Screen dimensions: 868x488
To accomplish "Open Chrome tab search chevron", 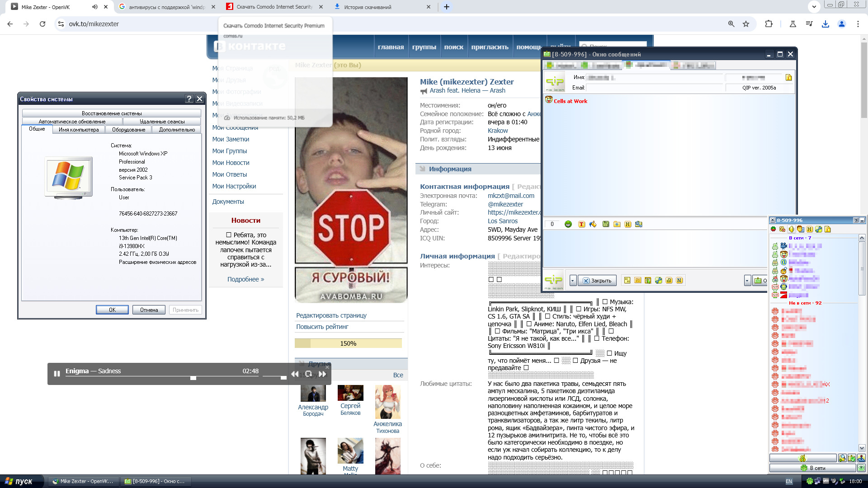I will [x=814, y=7].
